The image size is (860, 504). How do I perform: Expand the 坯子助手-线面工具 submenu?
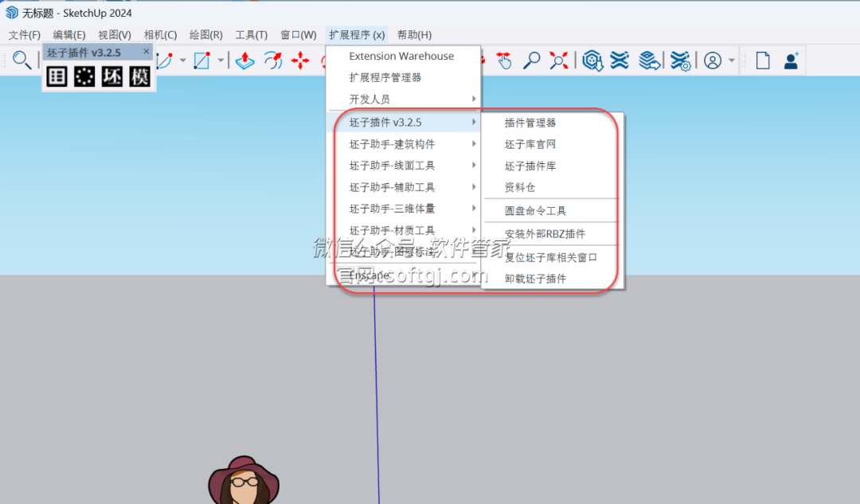point(473,165)
